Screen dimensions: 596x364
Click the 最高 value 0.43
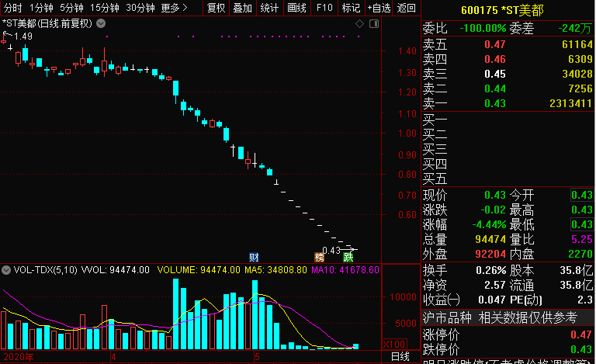[x=582, y=210]
